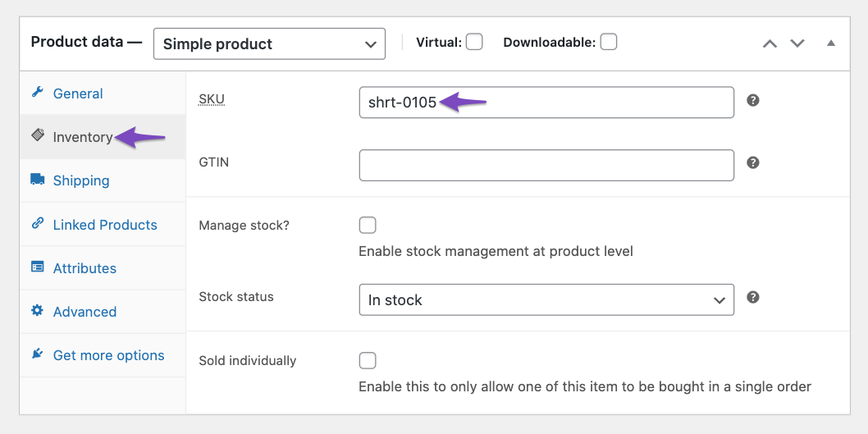
Task: Click the Manage stock? label
Action: [244, 226]
